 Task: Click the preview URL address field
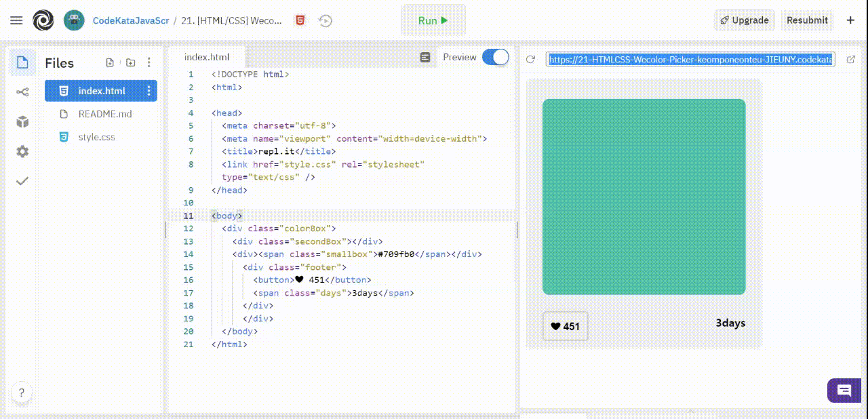[690, 60]
